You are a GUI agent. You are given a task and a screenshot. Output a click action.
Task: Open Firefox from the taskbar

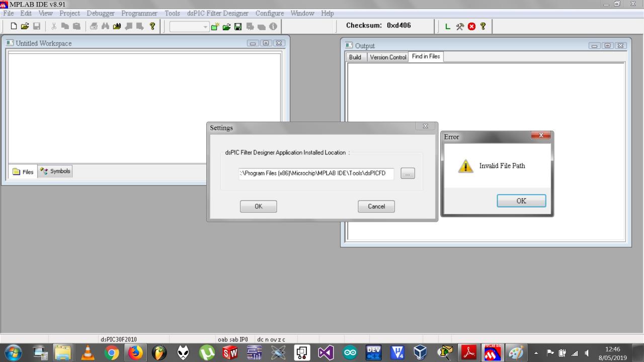click(135, 352)
